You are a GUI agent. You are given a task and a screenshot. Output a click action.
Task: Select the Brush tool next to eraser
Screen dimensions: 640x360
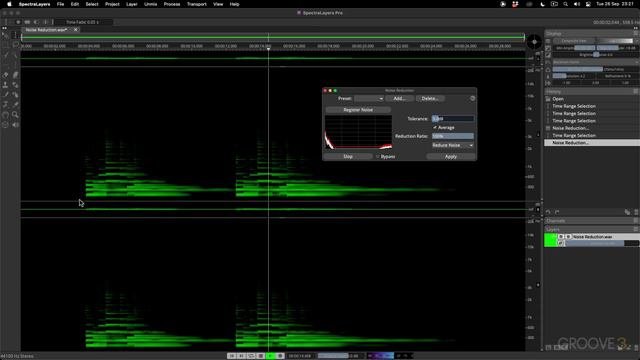click(15, 75)
